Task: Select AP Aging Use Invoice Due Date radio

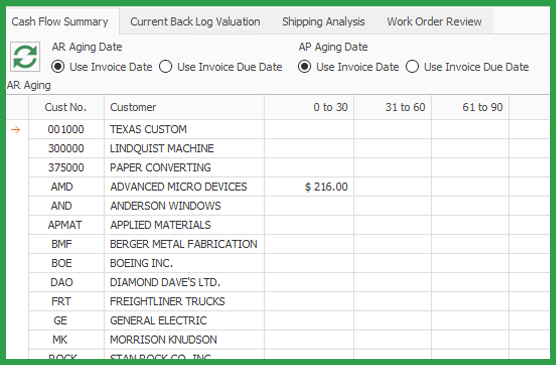Action: [x=412, y=67]
